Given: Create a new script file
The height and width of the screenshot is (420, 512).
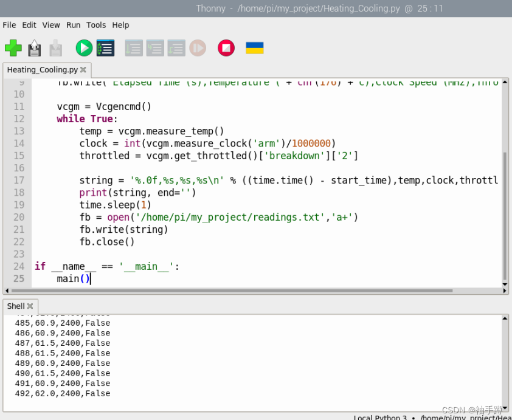Looking at the screenshot, I should pos(13,48).
